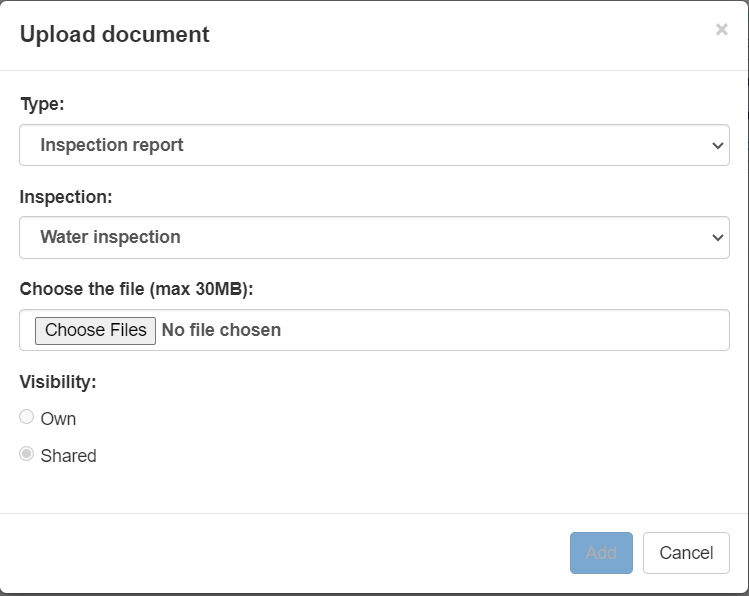749x596 pixels.
Task: Click the 'No file chosen' text
Action: (x=221, y=330)
